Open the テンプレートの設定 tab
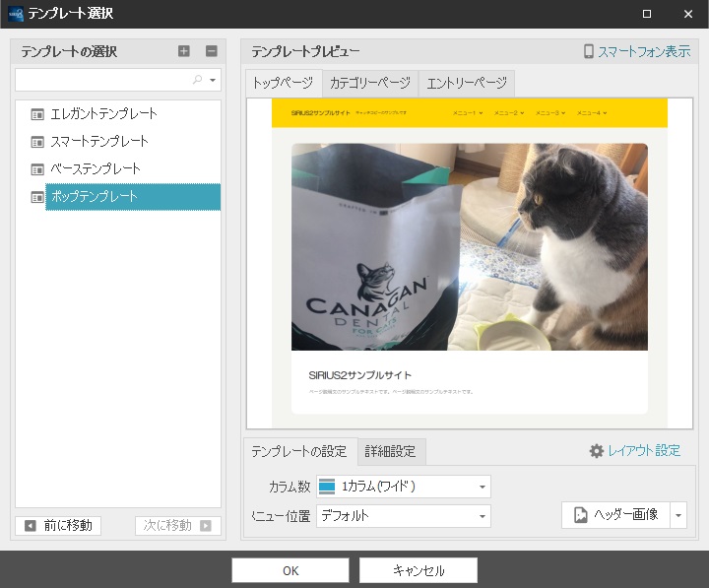 point(299,451)
